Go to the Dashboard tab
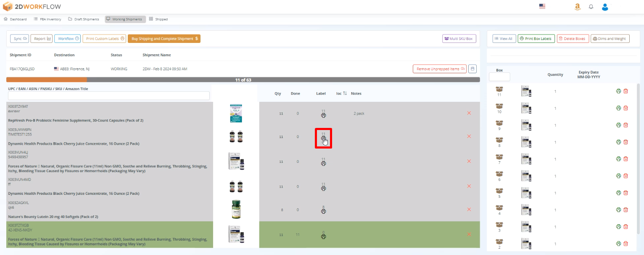Image resolution: width=644 pixels, height=255 pixels. (x=16, y=19)
